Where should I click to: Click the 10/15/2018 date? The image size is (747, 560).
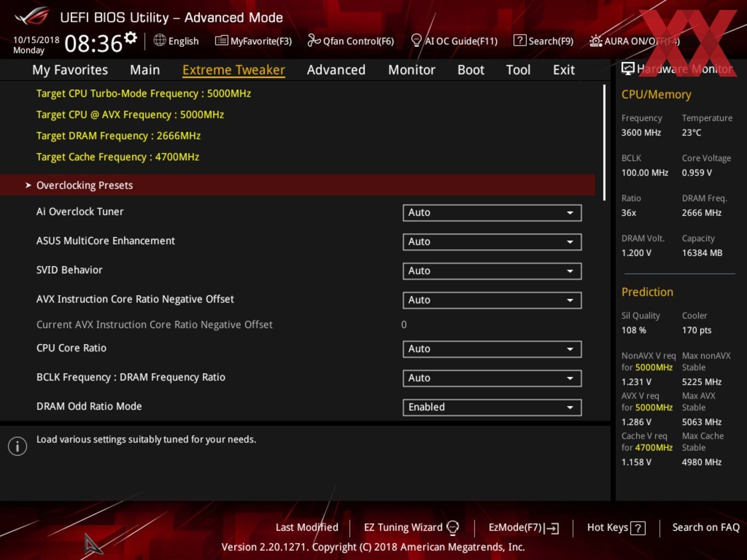36,40
